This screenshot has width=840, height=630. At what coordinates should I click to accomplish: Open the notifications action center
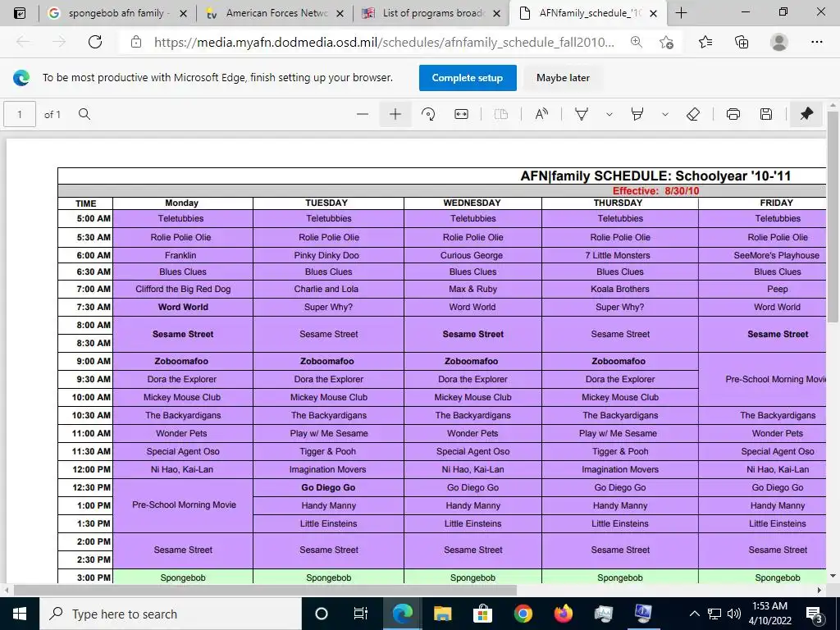click(814, 614)
